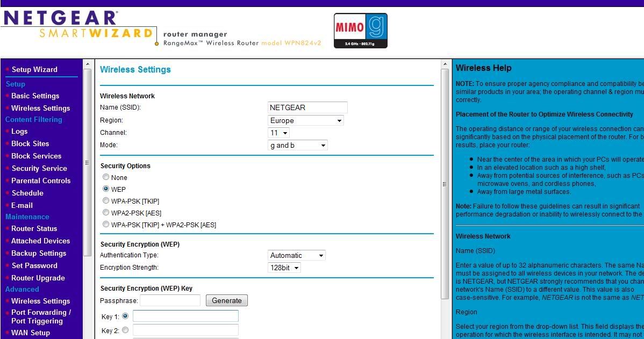Click the "Security Options" section label
This screenshot has width=644, height=339.
tap(125, 166)
